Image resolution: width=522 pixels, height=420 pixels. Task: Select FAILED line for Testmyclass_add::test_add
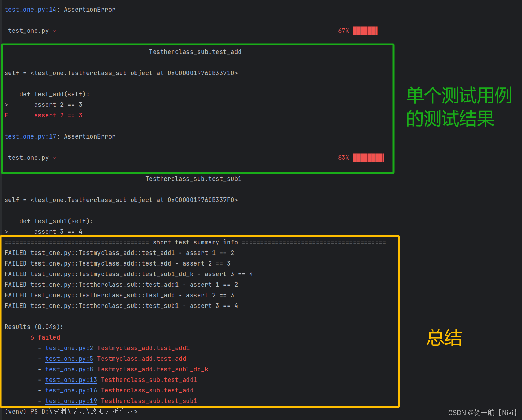pos(118,263)
